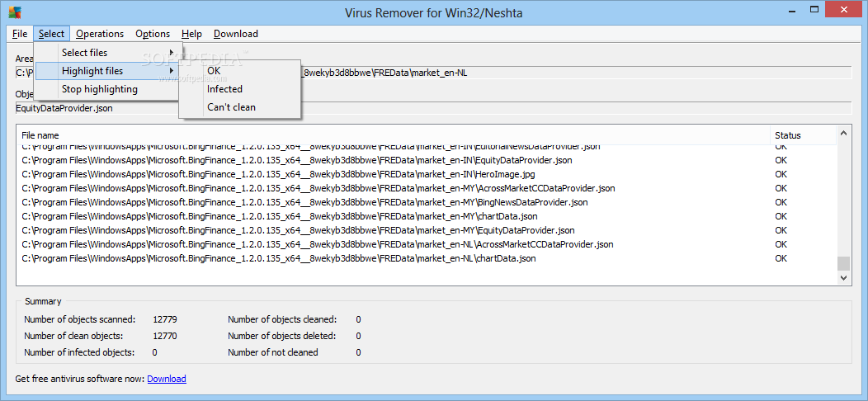Highlight files with OK status
This screenshot has height=401, width=868.
240,71
